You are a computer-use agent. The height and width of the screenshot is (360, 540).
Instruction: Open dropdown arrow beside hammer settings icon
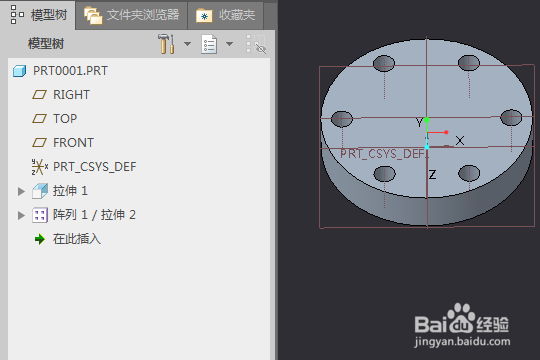tap(187, 44)
